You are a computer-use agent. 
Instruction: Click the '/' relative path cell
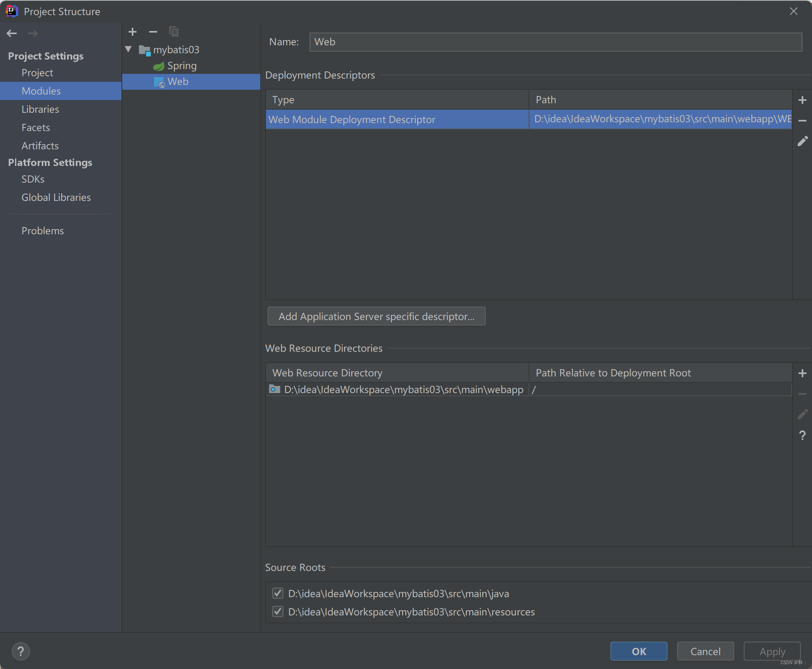[661, 389]
